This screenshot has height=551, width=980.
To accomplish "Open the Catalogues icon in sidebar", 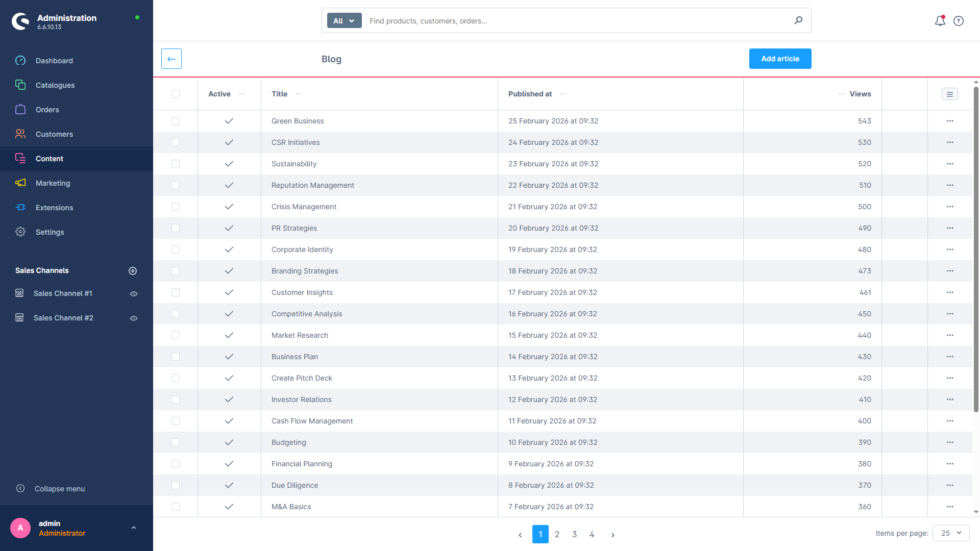I will (20, 85).
